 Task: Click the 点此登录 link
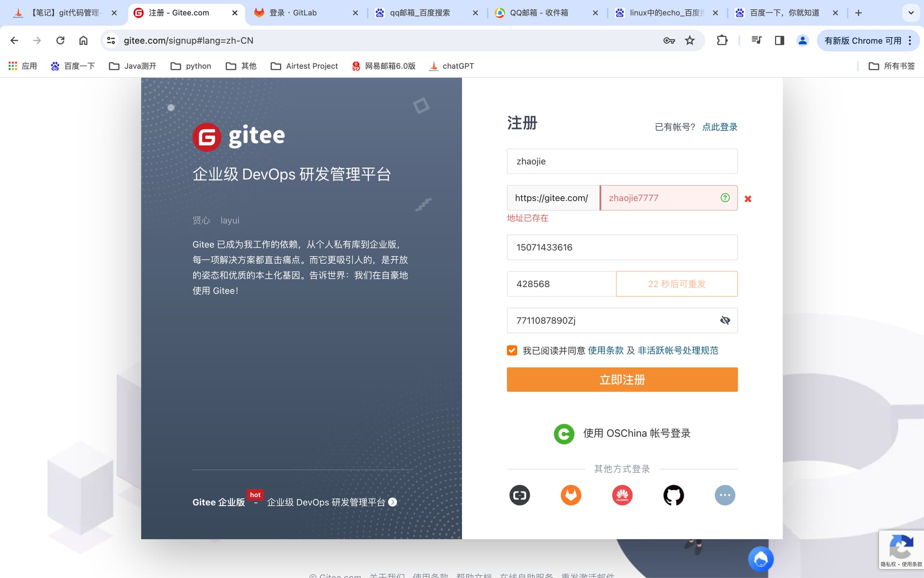click(x=719, y=127)
